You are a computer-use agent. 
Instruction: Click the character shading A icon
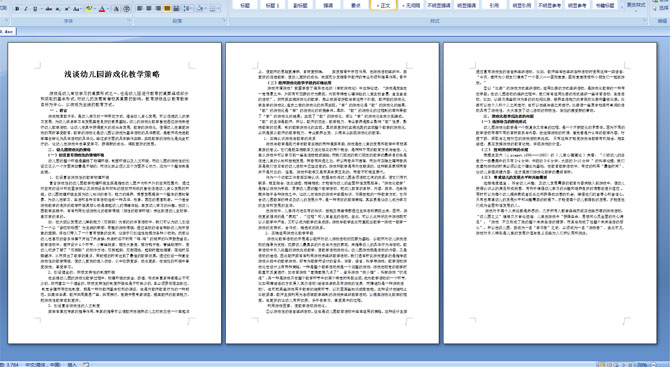pyautogui.click(x=116, y=9)
